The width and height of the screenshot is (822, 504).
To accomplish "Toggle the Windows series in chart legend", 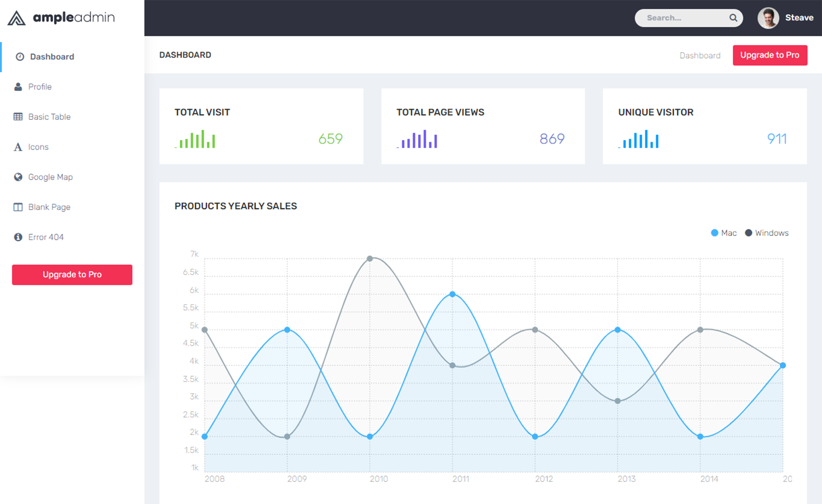I will pyautogui.click(x=767, y=233).
